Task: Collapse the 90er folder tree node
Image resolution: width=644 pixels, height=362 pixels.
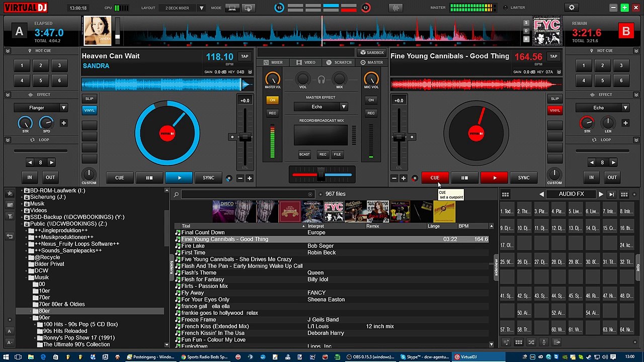Action: click(31, 318)
